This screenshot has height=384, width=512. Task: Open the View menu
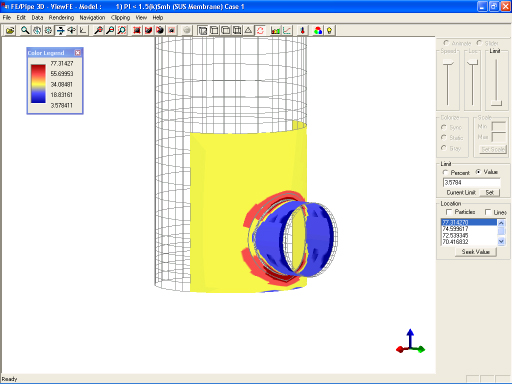pos(141,18)
